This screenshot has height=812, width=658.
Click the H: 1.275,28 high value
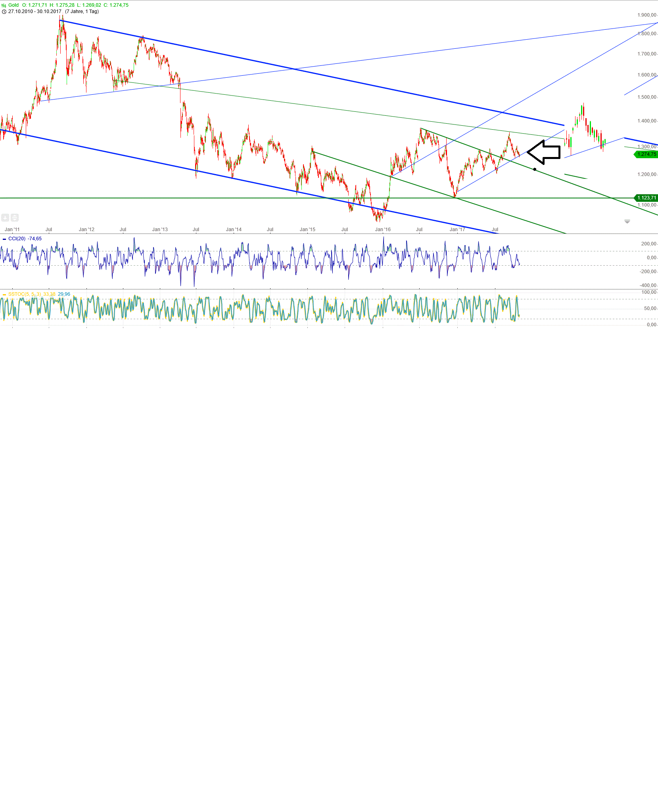[x=62, y=5]
